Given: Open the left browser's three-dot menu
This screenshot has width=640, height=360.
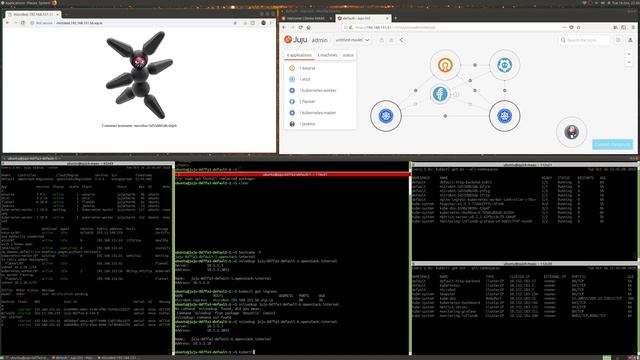Looking at the screenshot, I should pos(271,23).
